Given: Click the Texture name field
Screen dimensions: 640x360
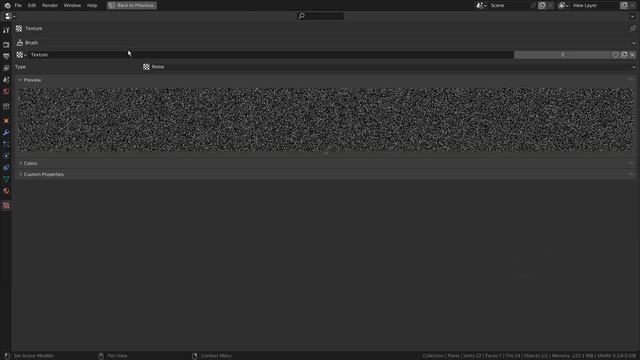Looking at the screenshot, I should (271, 55).
